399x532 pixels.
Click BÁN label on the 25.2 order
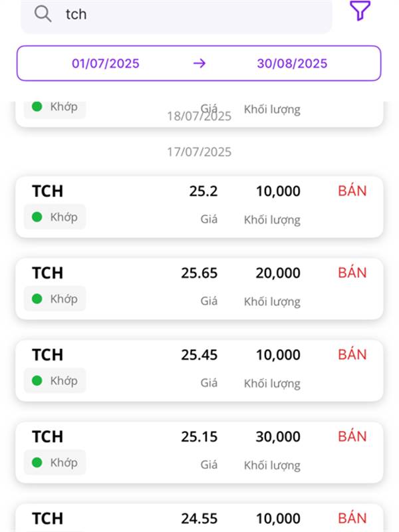pos(352,191)
